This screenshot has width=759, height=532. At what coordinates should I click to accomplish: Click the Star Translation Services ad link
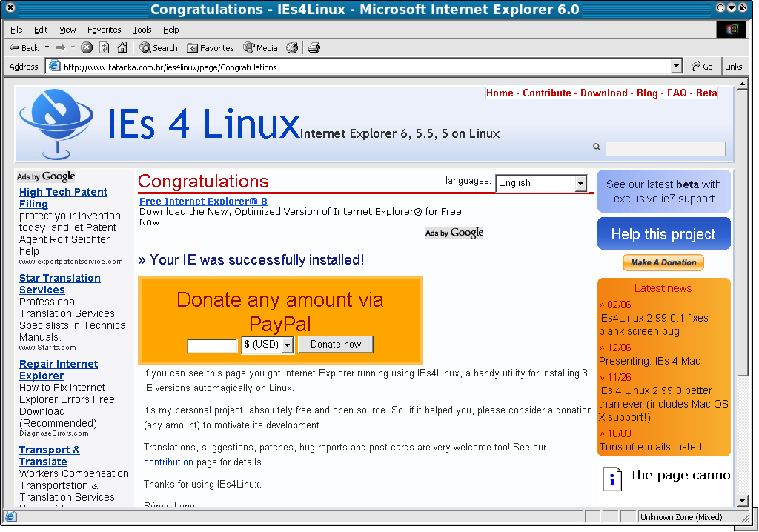60,284
